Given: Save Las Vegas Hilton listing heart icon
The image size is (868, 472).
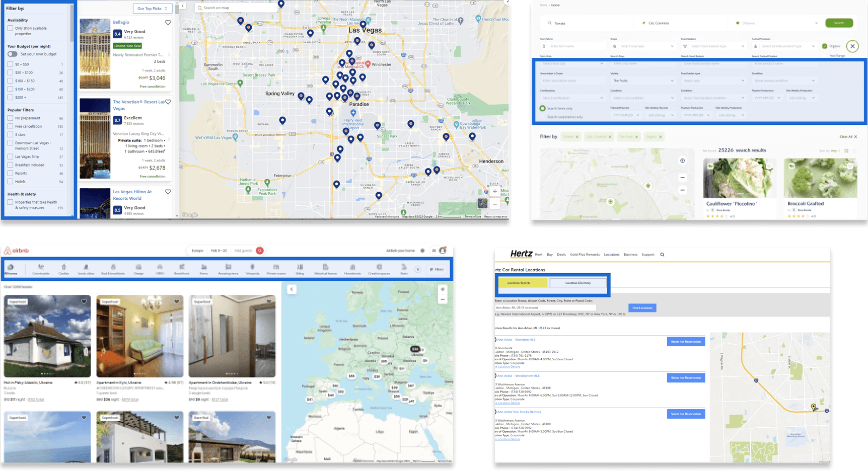Looking at the screenshot, I should [168, 192].
